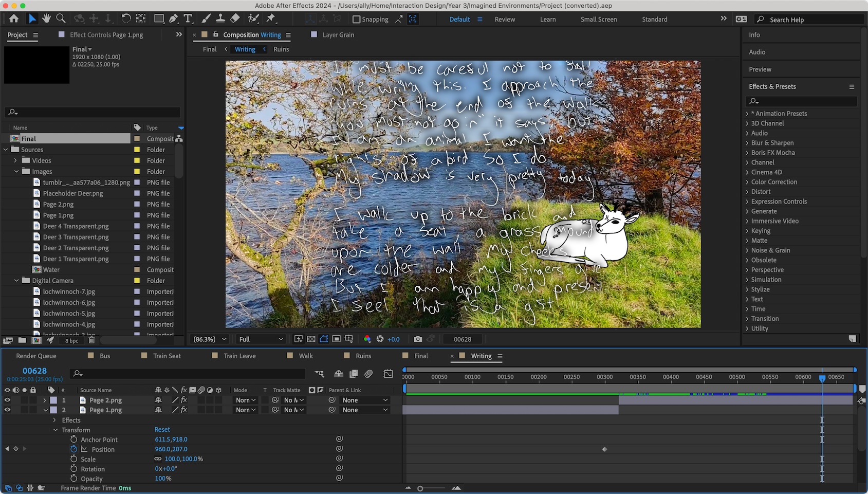Expand the Videos folder
This screenshot has width=868, height=494.
pyautogui.click(x=16, y=160)
